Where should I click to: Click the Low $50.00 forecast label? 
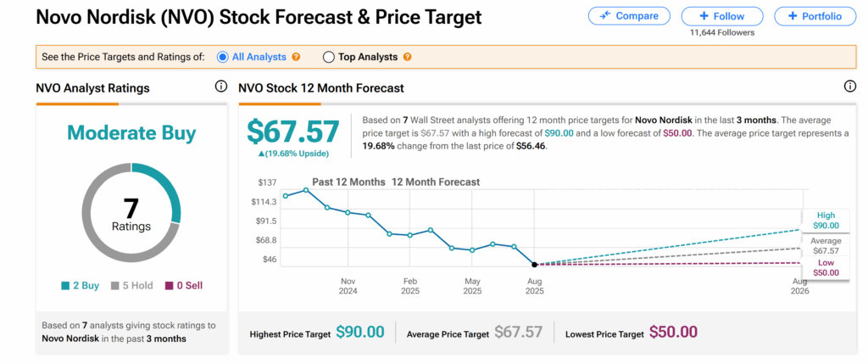click(825, 268)
